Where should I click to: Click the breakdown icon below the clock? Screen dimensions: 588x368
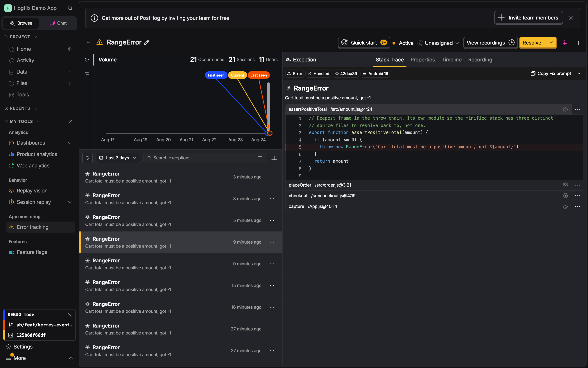coord(87,73)
